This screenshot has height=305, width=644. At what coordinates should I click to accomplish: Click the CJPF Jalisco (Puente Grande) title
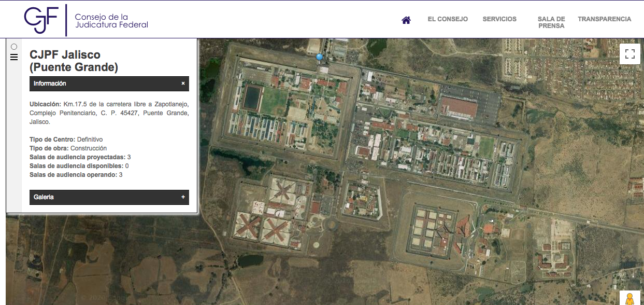click(x=74, y=61)
